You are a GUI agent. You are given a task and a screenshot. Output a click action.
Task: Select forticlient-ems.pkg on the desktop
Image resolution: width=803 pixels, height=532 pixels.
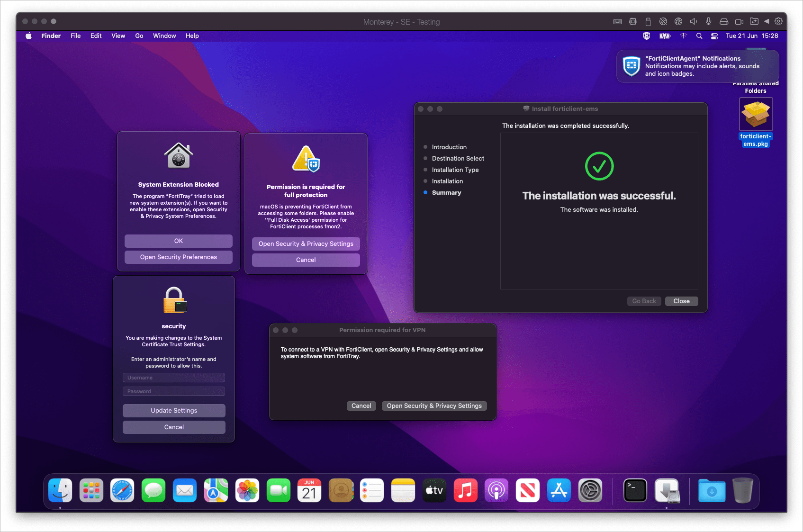point(756,122)
